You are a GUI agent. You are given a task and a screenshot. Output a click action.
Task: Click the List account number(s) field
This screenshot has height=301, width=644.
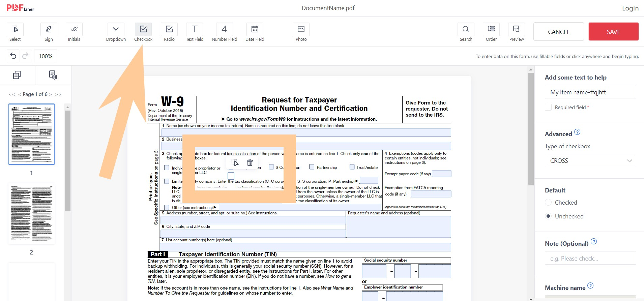[x=306, y=247]
